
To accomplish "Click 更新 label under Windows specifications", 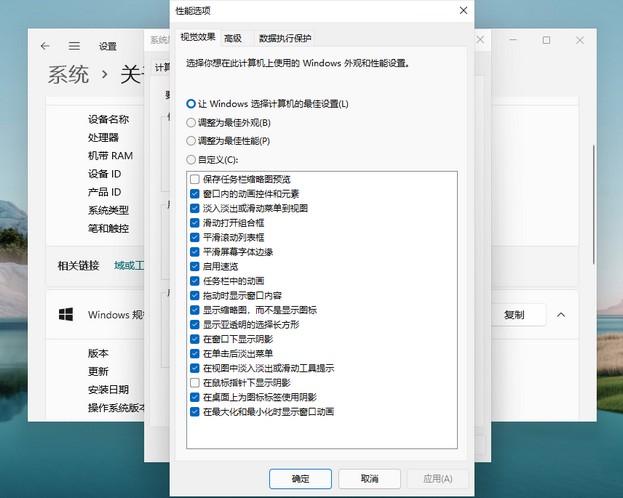I will click(98, 372).
